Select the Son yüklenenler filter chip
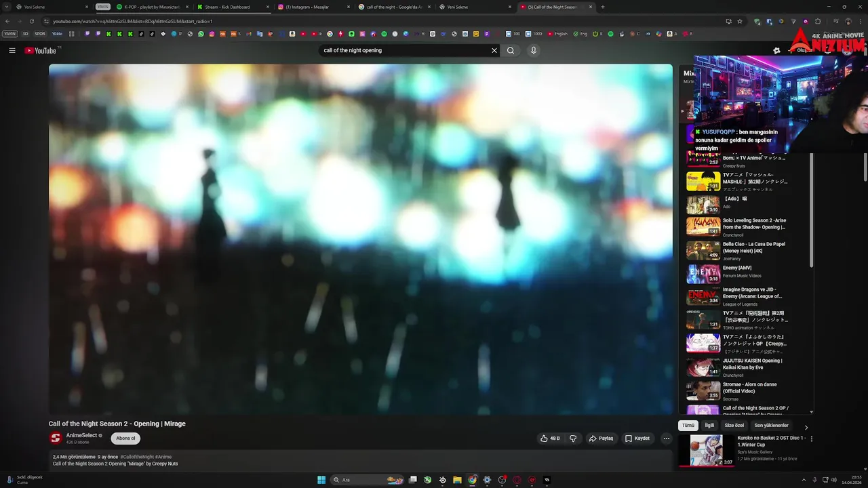Viewport: 868px width, 488px height. [772, 426]
